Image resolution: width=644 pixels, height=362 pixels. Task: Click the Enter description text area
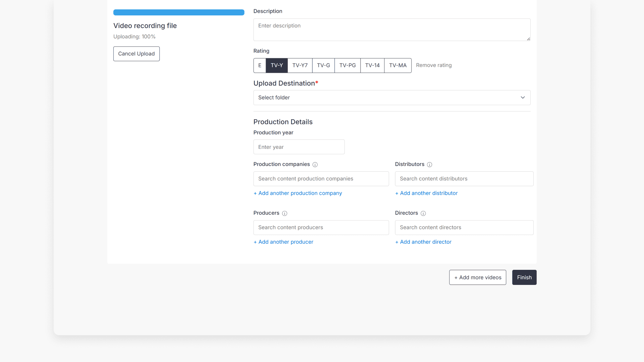tap(392, 29)
